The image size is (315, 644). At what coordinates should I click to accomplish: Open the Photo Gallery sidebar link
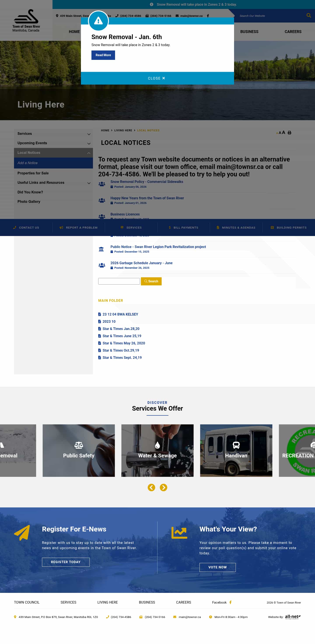29,201
